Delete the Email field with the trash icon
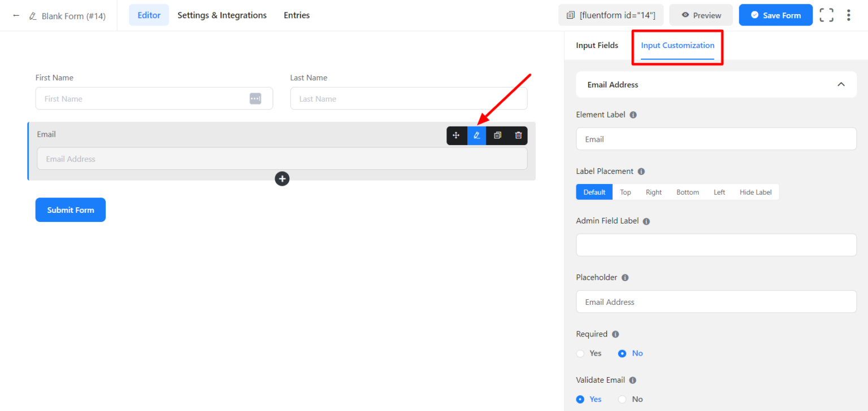868x411 pixels. click(x=518, y=135)
